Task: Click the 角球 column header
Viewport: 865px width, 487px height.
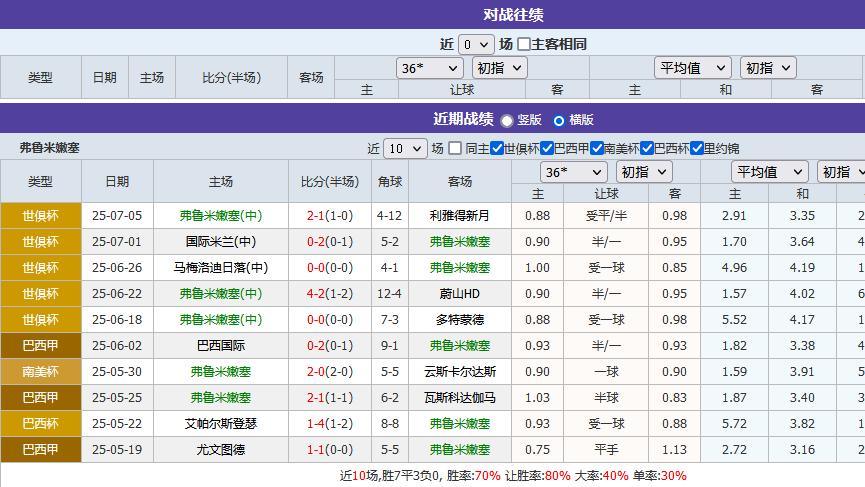Action: (x=389, y=181)
